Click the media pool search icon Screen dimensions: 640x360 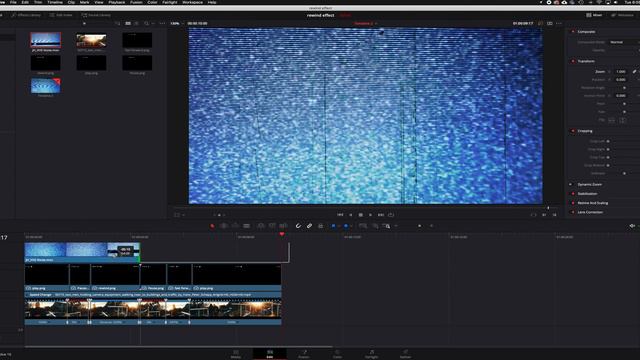coord(147,24)
